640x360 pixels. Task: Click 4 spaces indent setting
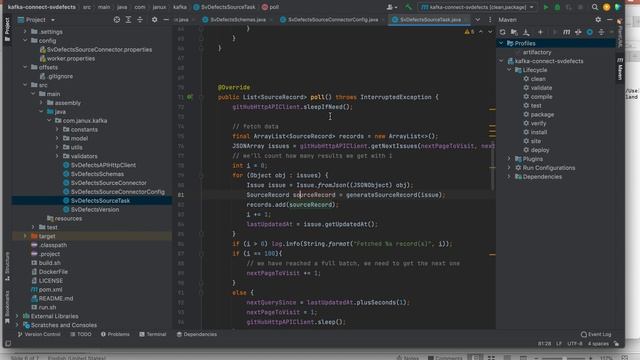click(598, 344)
